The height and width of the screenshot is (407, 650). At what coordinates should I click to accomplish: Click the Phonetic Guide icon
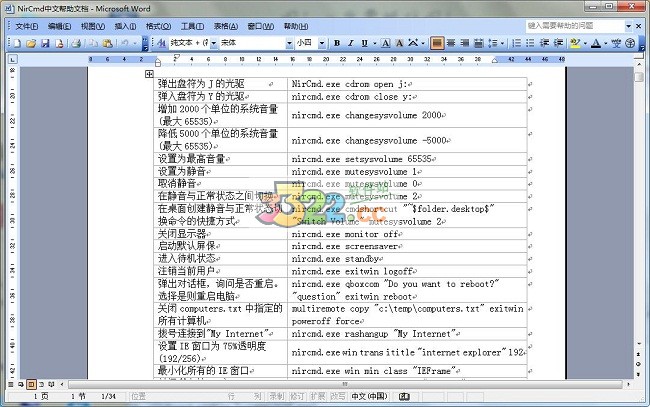click(616, 43)
